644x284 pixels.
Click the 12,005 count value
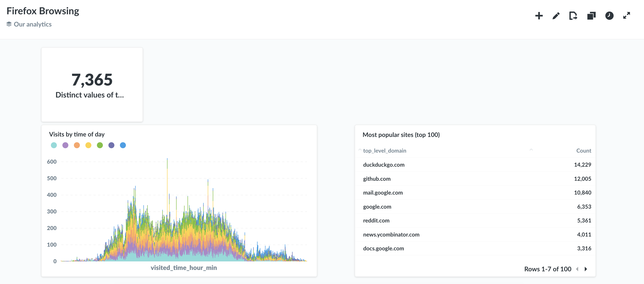(583, 179)
